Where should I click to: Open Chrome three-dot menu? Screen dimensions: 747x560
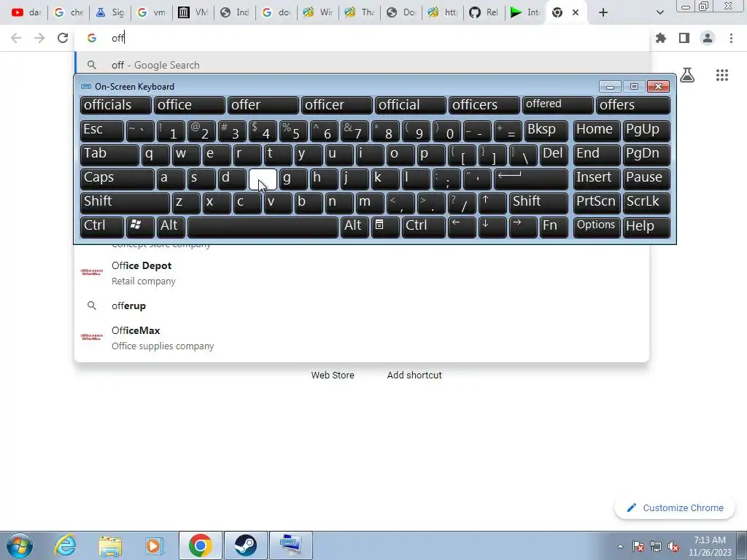tap(731, 38)
